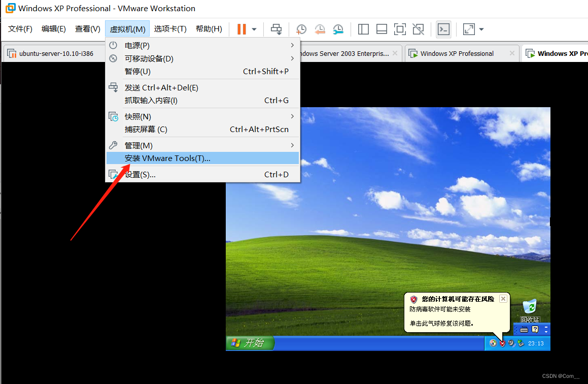The width and height of the screenshot is (588, 384).
Task: Click the grey speaker tray icon right of the red shield
Action: (511, 343)
